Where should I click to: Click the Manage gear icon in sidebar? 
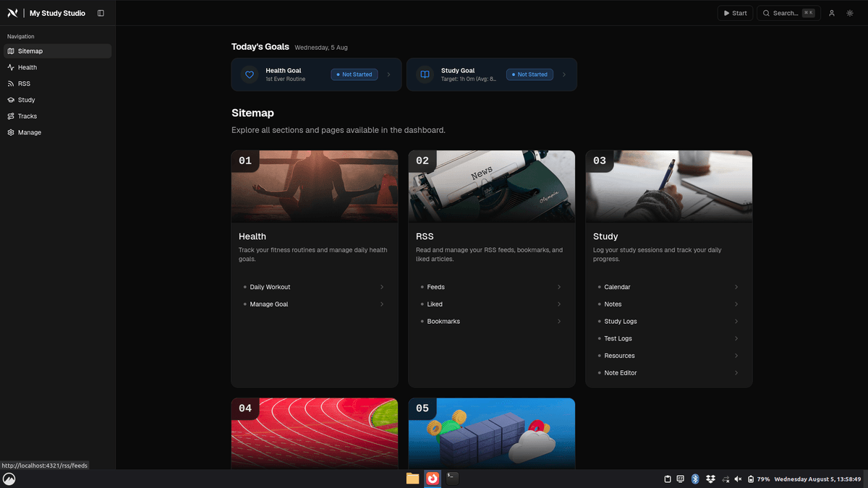tap(11, 132)
